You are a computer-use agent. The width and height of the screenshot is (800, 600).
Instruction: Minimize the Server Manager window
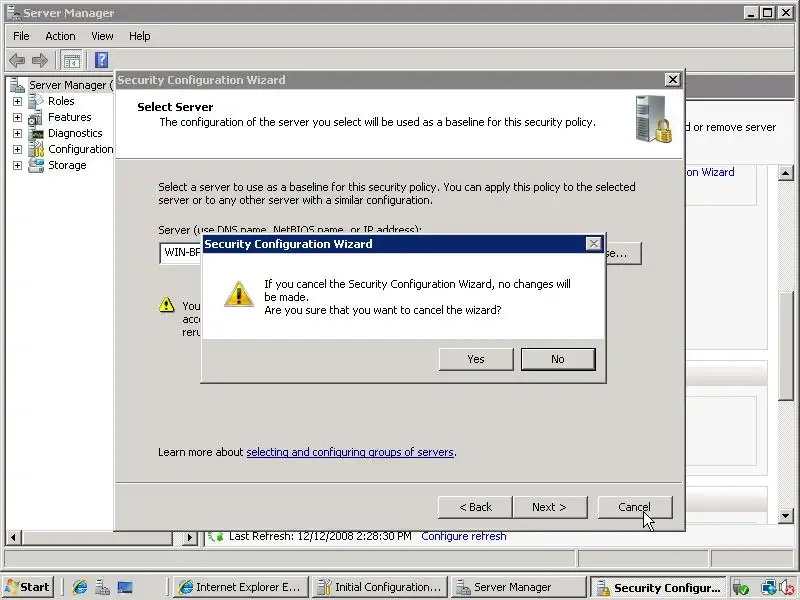[x=750, y=13]
